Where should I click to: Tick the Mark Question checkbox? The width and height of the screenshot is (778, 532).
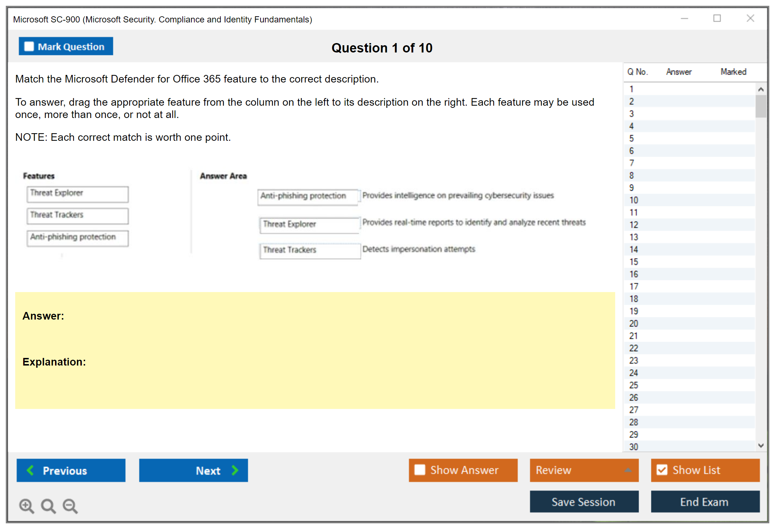click(29, 47)
